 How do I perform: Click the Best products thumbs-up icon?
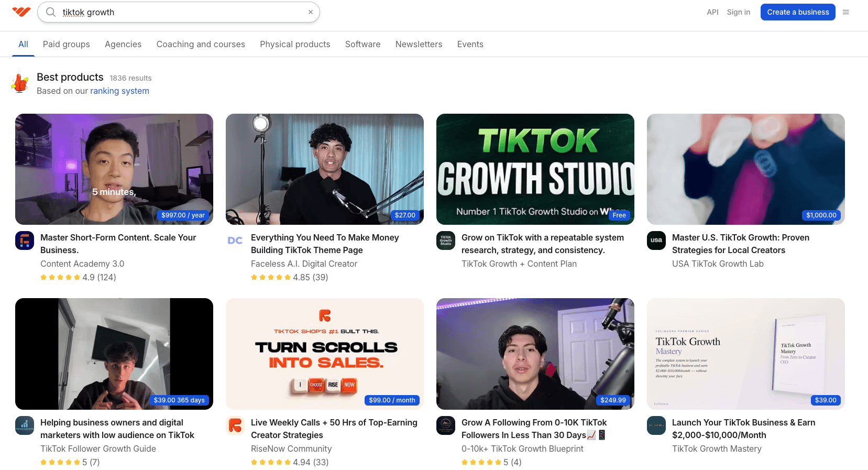20,83
